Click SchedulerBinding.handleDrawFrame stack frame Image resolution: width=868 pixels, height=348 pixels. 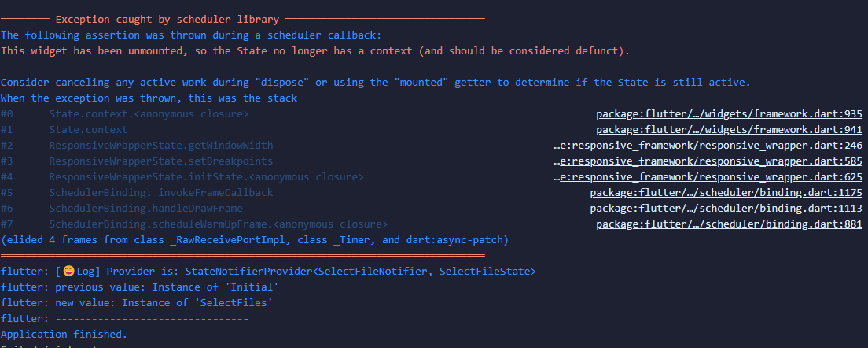tap(145, 209)
